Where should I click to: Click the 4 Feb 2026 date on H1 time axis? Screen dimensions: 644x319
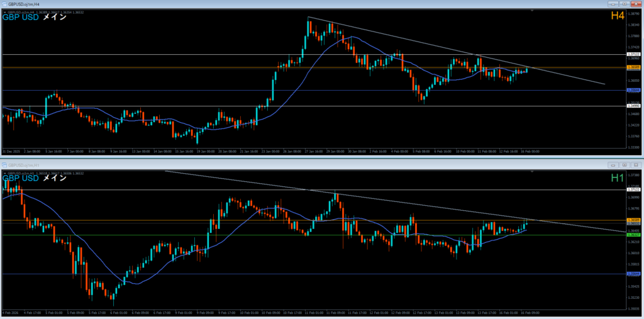click(x=10, y=313)
